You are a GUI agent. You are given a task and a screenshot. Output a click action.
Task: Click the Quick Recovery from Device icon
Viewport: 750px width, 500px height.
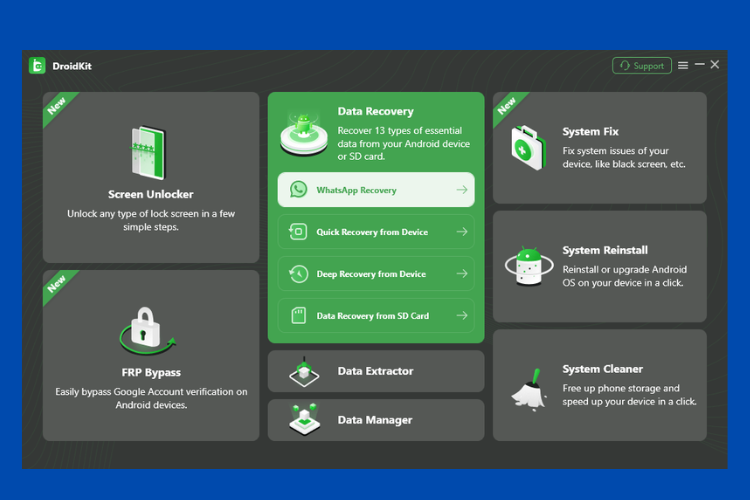[x=298, y=232]
